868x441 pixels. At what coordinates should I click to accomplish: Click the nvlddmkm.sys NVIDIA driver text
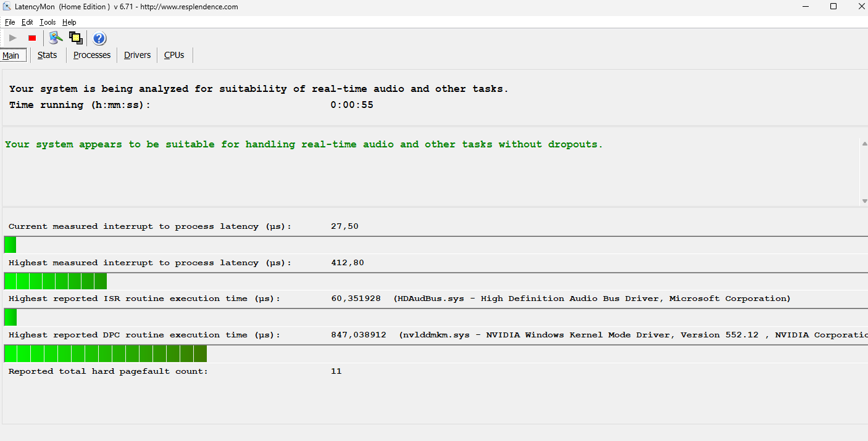[x=633, y=335]
